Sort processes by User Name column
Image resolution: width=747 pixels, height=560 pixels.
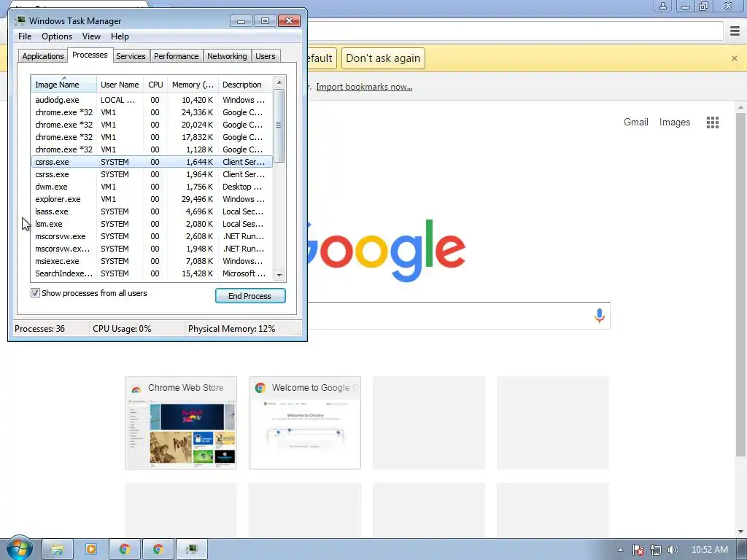coord(120,85)
